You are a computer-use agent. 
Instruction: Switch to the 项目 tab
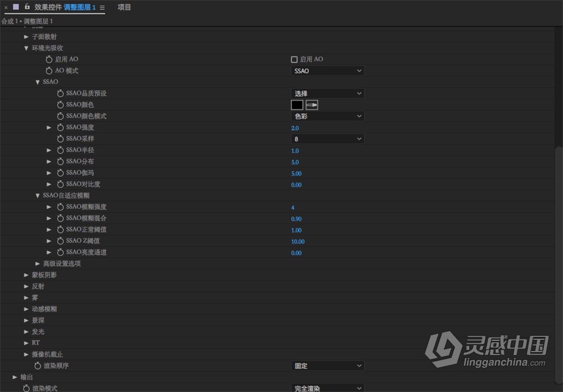(x=124, y=7)
